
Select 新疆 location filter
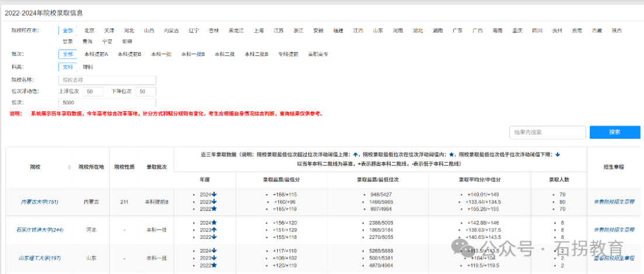coord(127,41)
